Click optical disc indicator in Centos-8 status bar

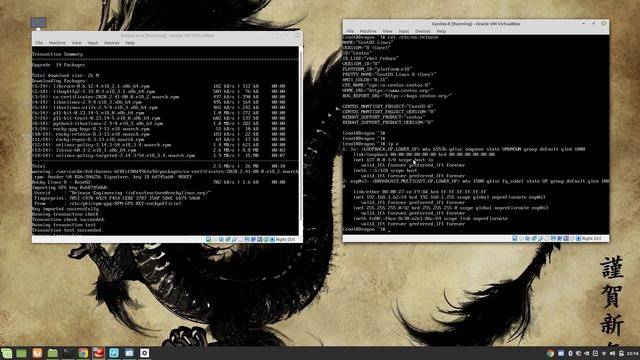click(x=521, y=238)
